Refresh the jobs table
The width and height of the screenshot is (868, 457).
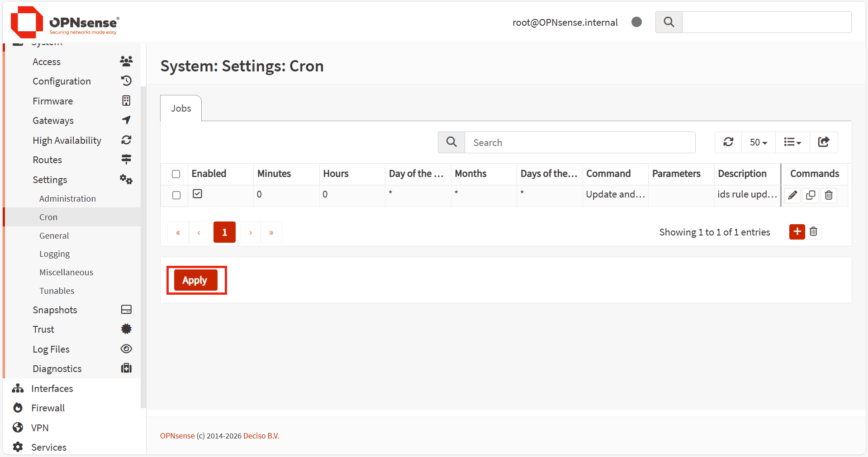pos(728,142)
